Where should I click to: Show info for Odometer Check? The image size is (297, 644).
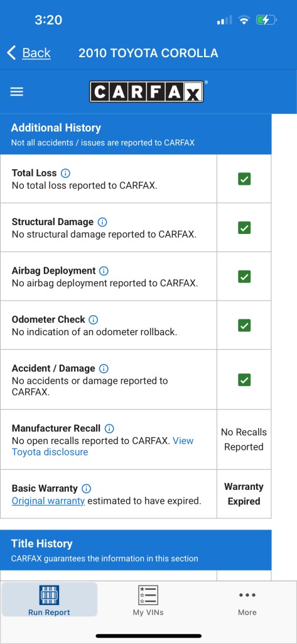(x=94, y=319)
